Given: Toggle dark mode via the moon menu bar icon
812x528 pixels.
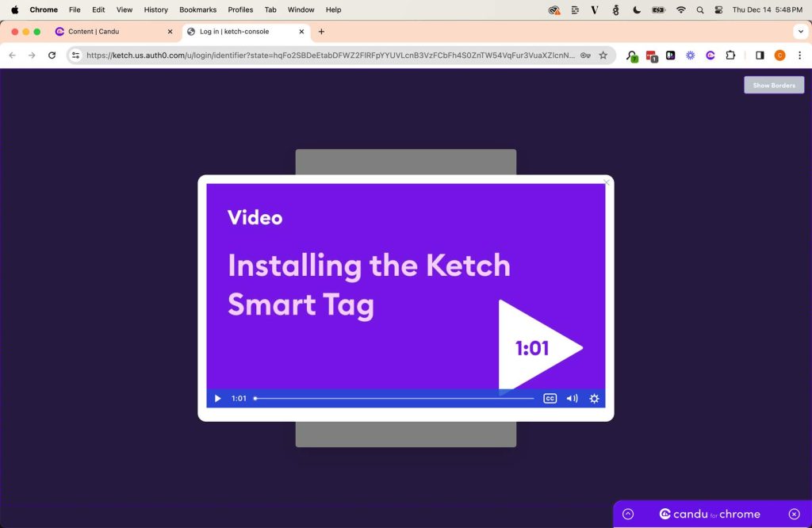Looking at the screenshot, I should 636,10.
